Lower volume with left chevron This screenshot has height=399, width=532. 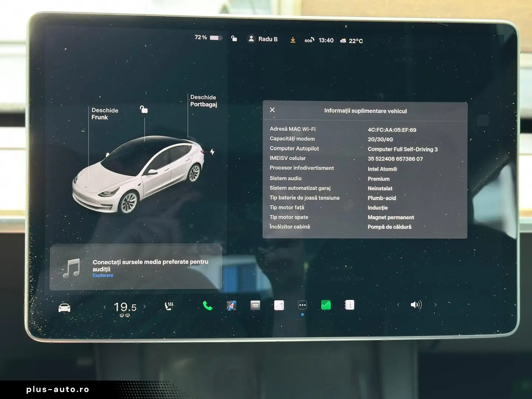coord(398,305)
